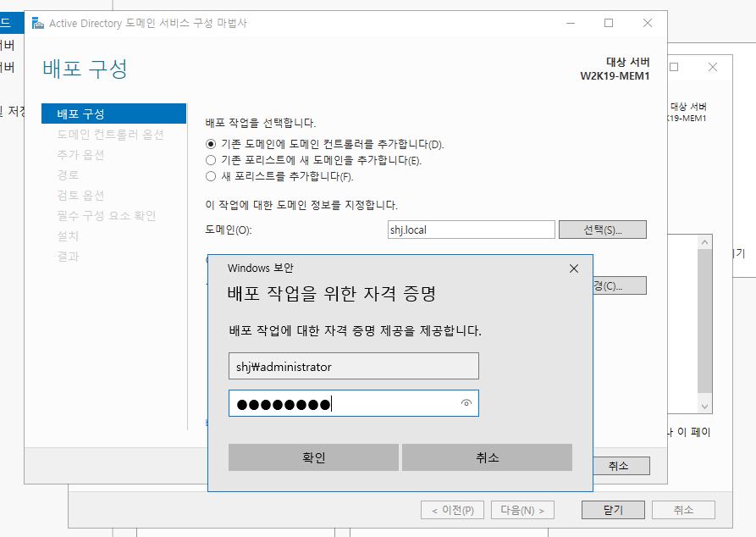The image size is (756, 537).
Task: Click the 도메인 field containing shj.local
Action: click(471, 230)
